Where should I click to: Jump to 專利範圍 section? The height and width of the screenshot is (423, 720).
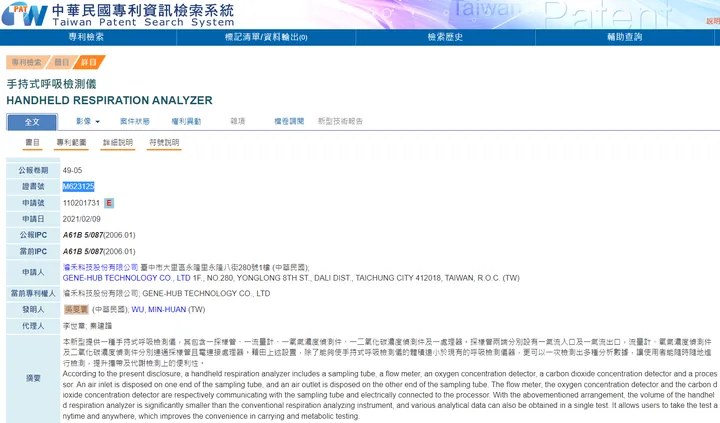coord(72,143)
